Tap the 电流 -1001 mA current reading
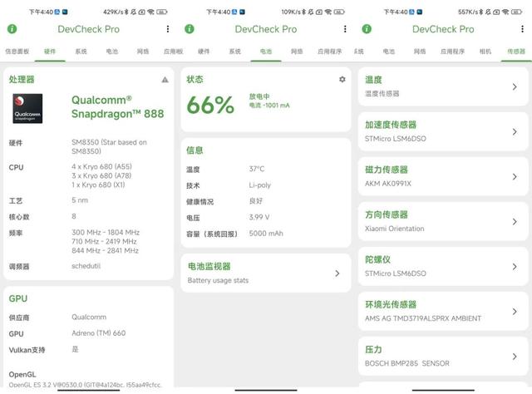Viewport: 532px width, 394px height. click(x=269, y=106)
